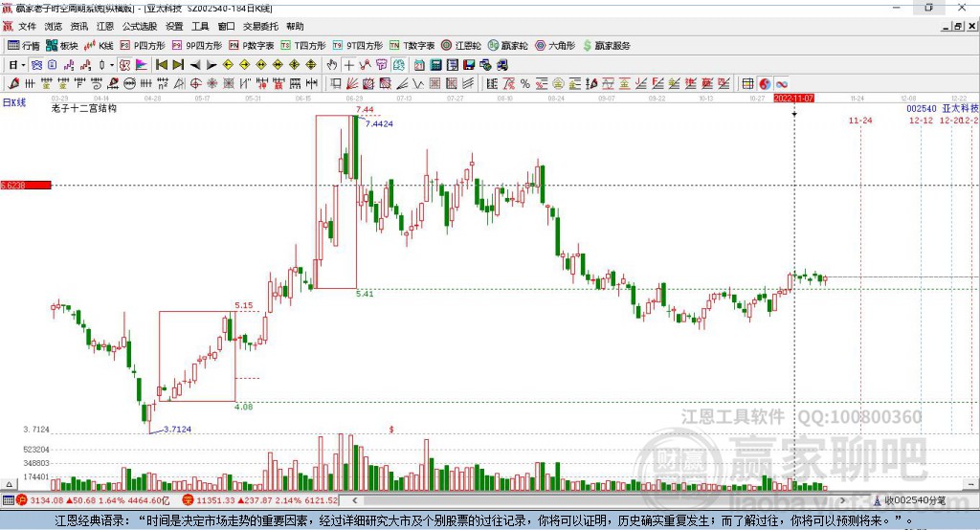Click the infinity symbol toolbar icon
The width and height of the screenshot is (980, 530).
[782, 83]
